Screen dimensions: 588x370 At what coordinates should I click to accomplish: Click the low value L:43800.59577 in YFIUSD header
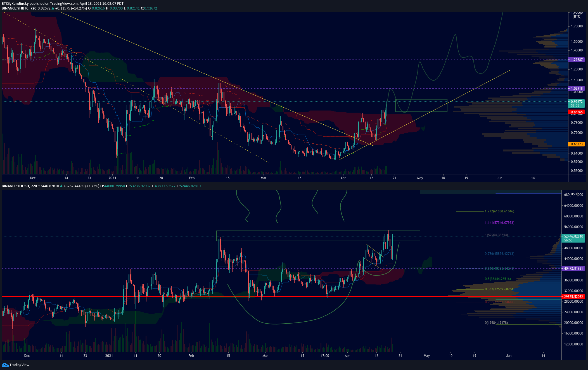pos(163,186)
